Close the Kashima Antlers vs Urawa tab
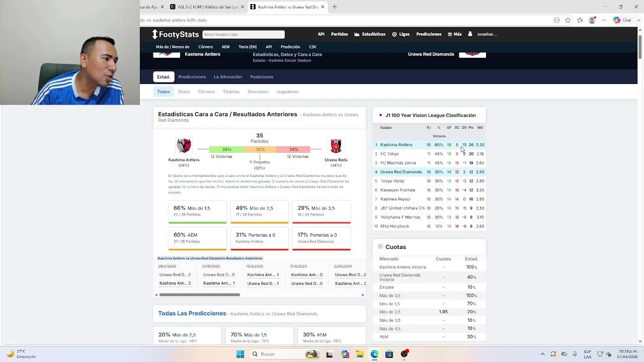This screenshot has height=362, width=644. [x=323, y=7]
